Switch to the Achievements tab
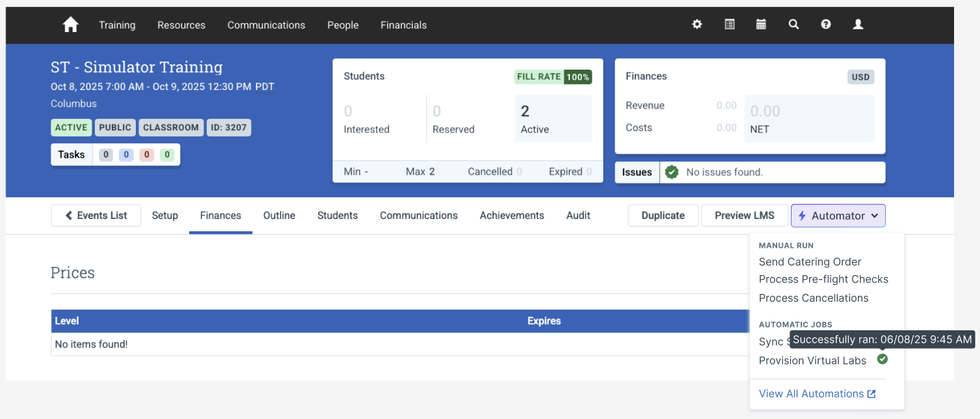980x419 pixels. pos(512,216)
